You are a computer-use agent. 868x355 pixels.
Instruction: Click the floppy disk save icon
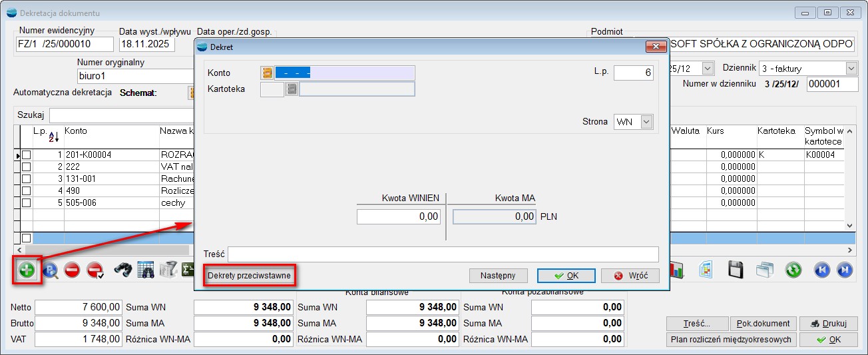coord(736,270)
